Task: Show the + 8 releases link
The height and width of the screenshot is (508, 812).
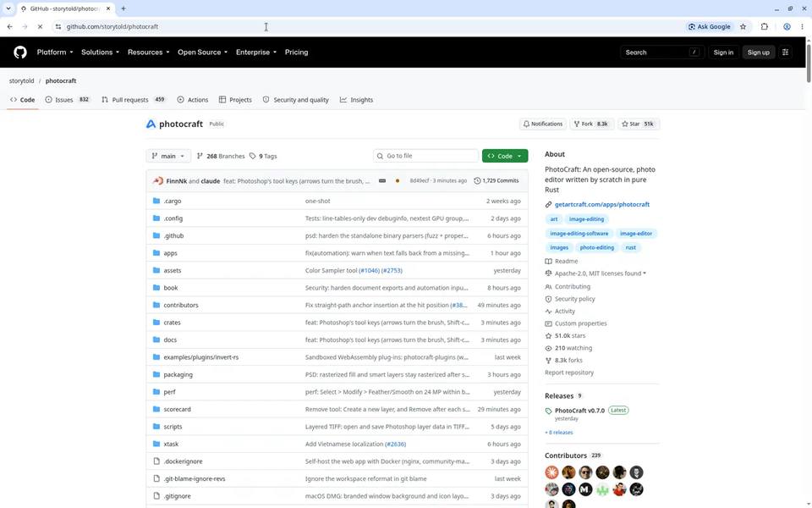Action: 559,433
